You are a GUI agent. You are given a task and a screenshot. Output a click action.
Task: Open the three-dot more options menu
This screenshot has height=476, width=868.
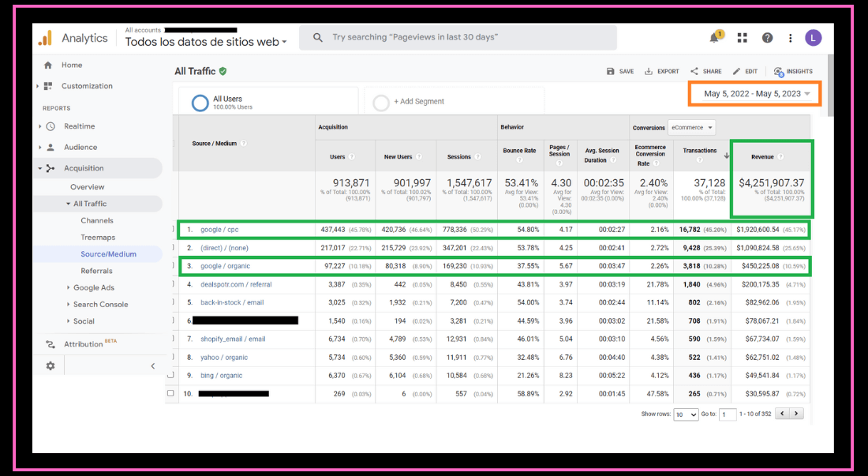(x=790, y=38)
